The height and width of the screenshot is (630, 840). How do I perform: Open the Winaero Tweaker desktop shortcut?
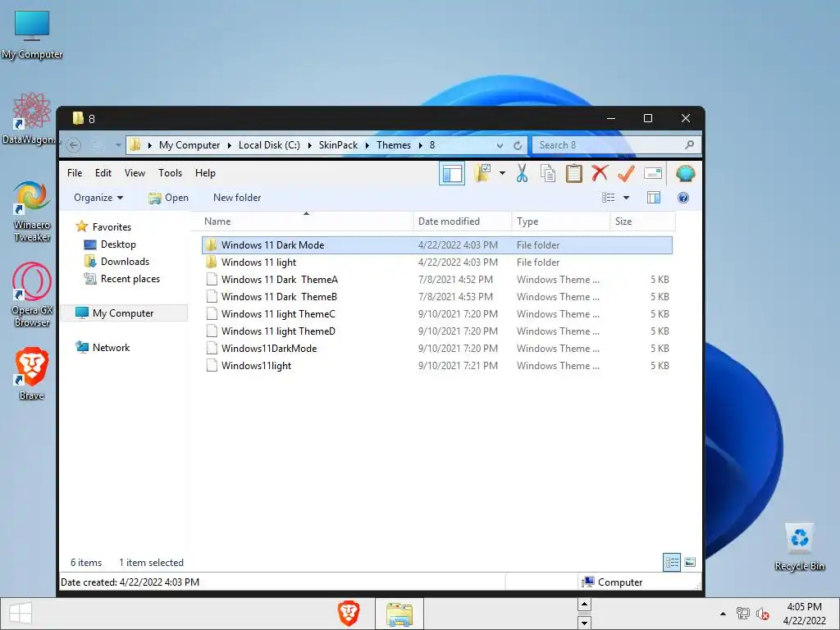coord(32,211)
